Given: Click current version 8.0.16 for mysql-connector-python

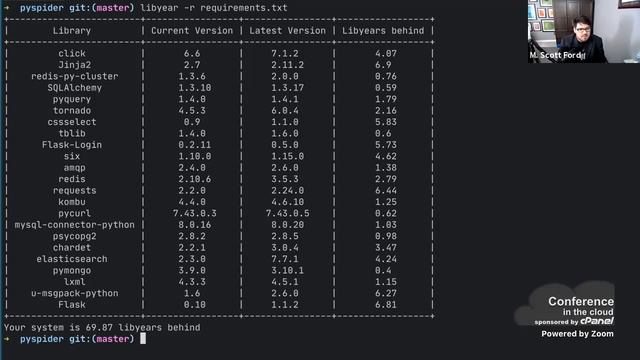Looking at the screenshot, I should (195, 225).
